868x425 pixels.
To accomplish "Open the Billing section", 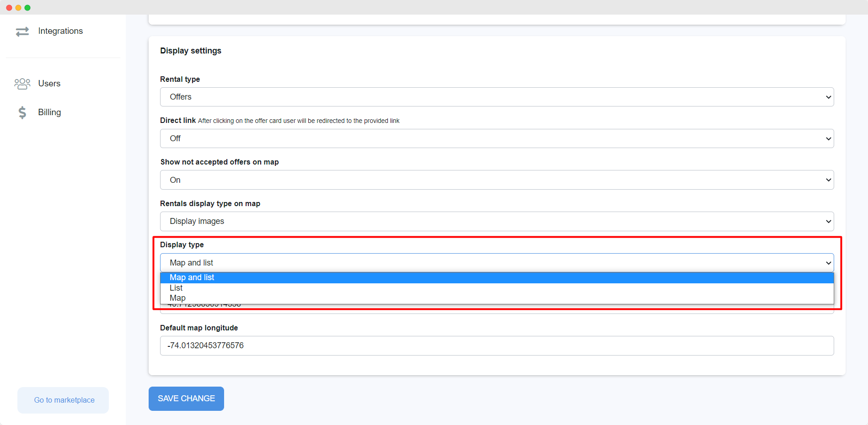I will click(x=49, y=112).
